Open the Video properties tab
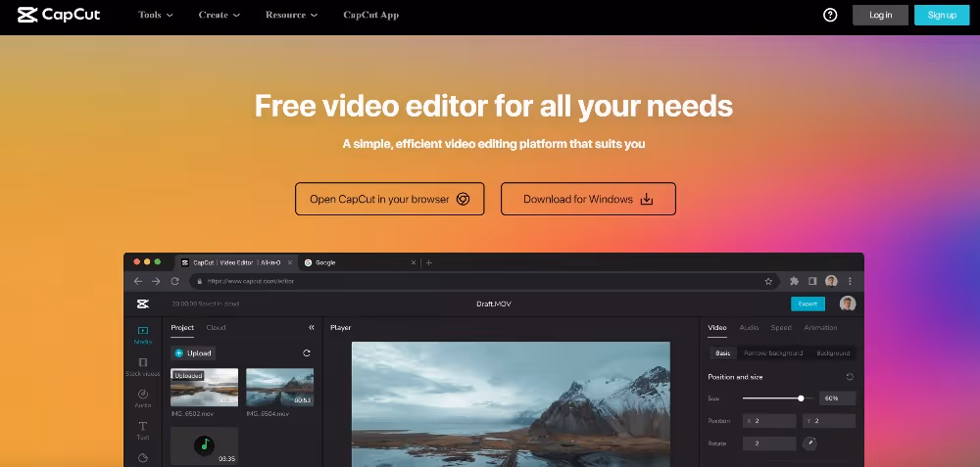This screenshot has height=467, width=980. click(717, 327)
